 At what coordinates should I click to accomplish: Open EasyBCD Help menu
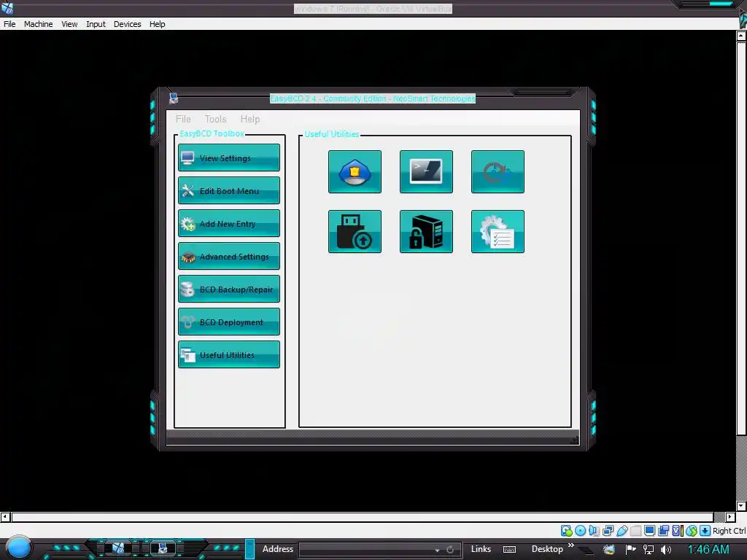(249, 119)
